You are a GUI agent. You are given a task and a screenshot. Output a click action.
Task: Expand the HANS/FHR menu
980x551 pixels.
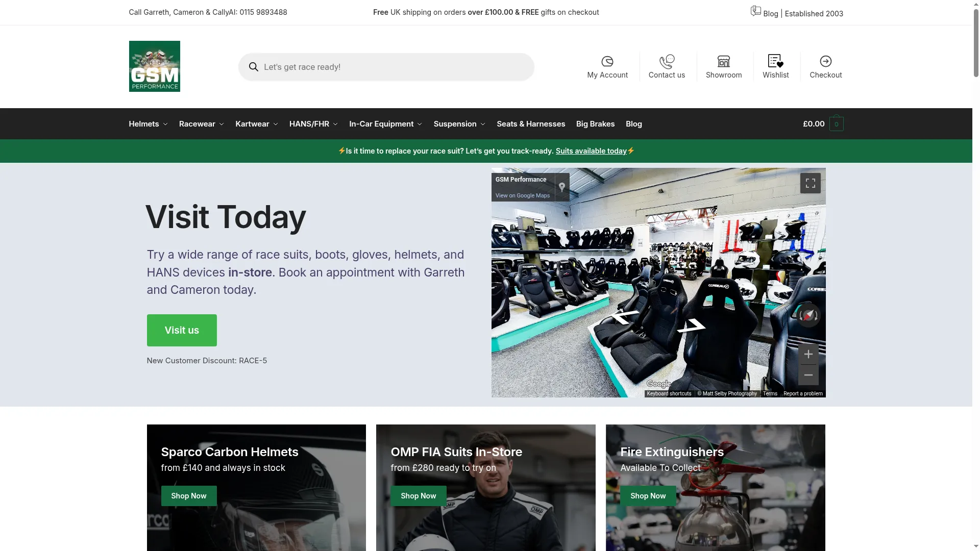point(313,124)
